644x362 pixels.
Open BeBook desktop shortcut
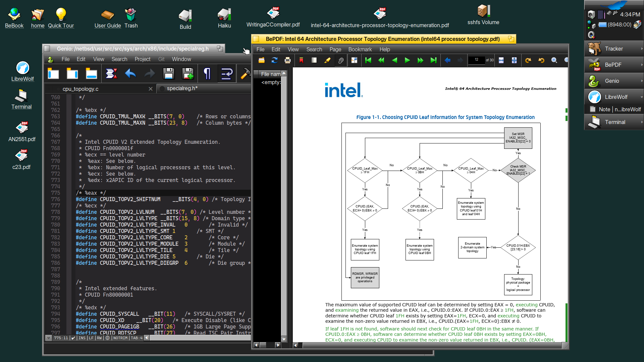point(14,18)
